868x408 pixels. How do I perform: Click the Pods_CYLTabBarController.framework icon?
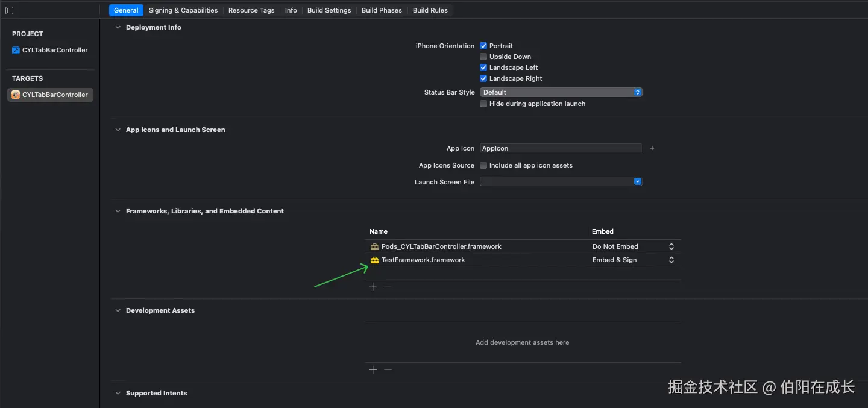pyautogui.click(x=374, y=247)
